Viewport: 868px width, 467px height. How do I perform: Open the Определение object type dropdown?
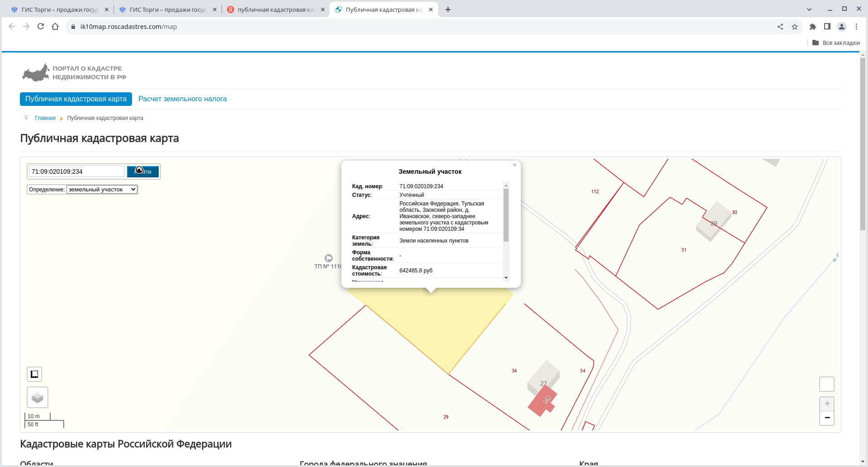102,190
